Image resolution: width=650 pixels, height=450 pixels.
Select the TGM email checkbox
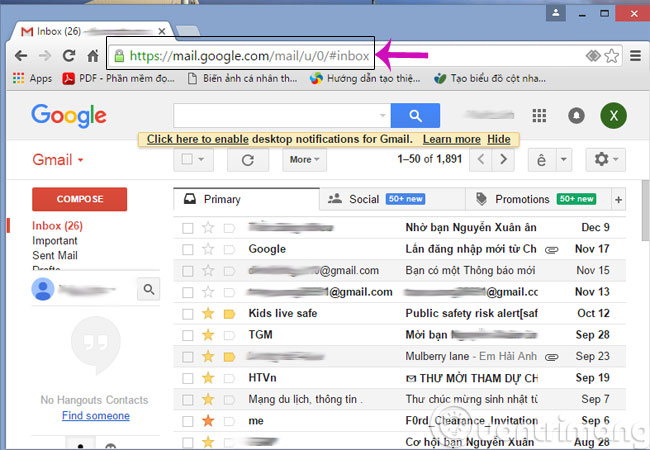tap(188, 335)
